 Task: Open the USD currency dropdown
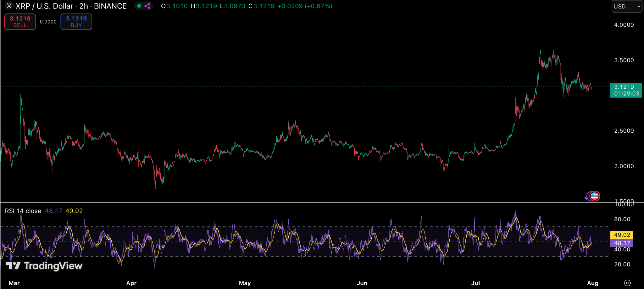(627, 6)
